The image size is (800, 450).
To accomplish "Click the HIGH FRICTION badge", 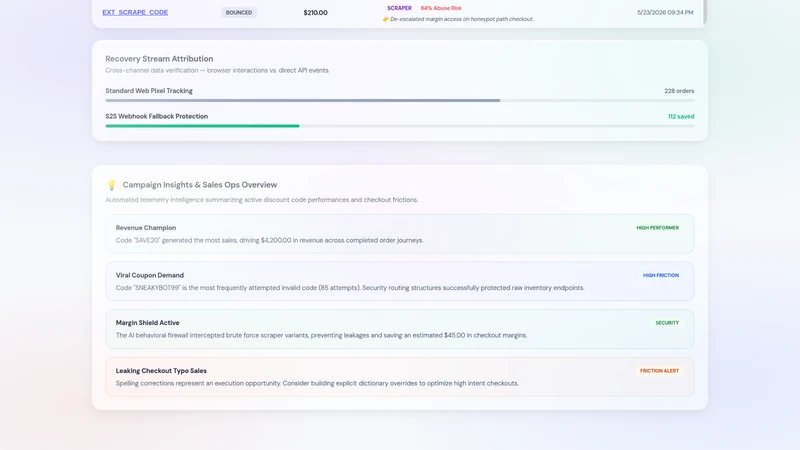I will click(661, 276).
